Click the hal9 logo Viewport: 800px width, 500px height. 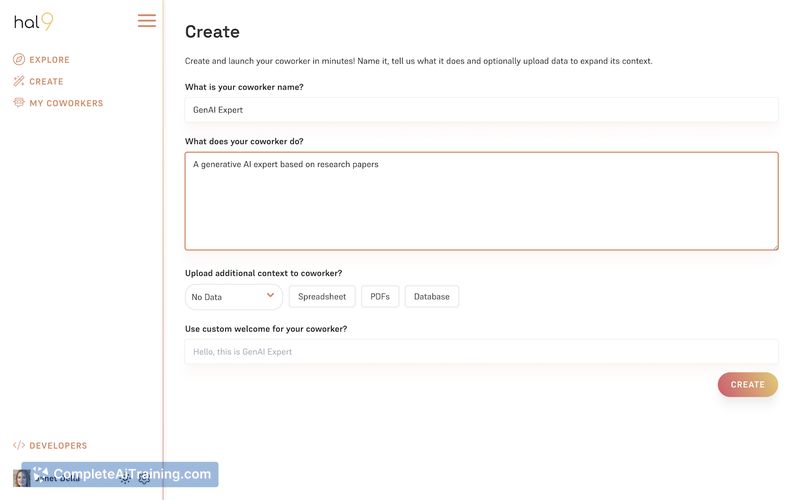click(33, 21)
